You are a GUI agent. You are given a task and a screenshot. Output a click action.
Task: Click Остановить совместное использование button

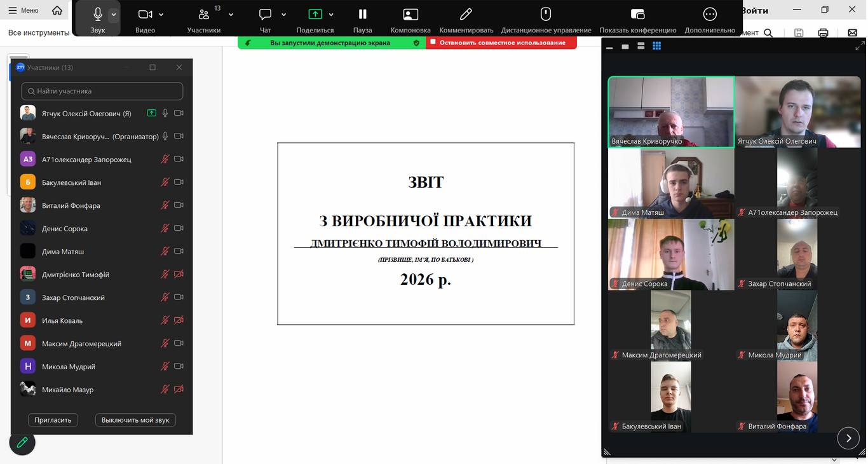coord(501,43)
